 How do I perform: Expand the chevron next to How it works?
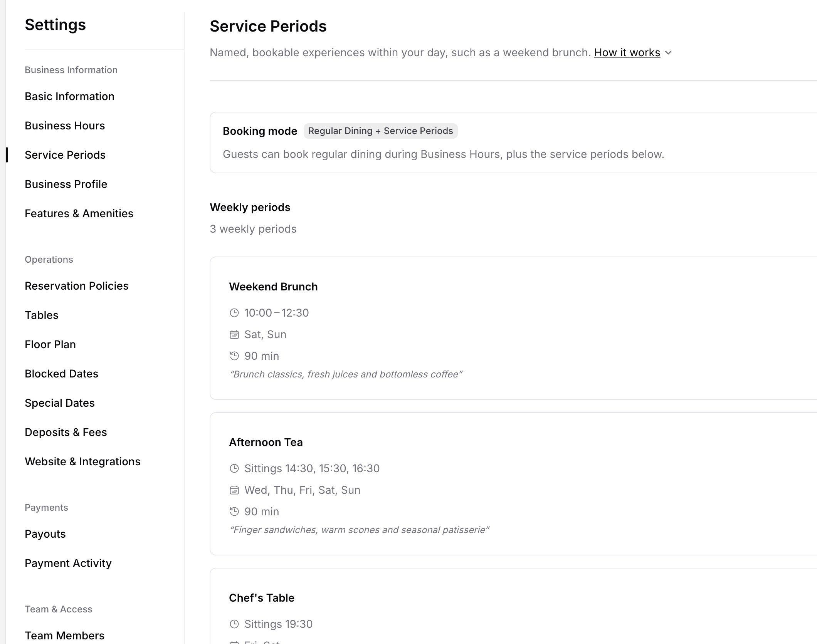(669, 53)
